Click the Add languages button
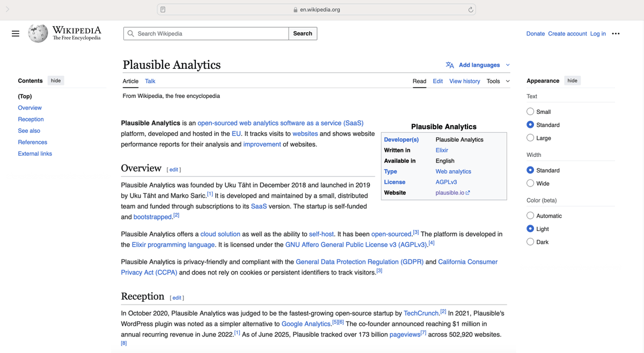 coord(479,65)
